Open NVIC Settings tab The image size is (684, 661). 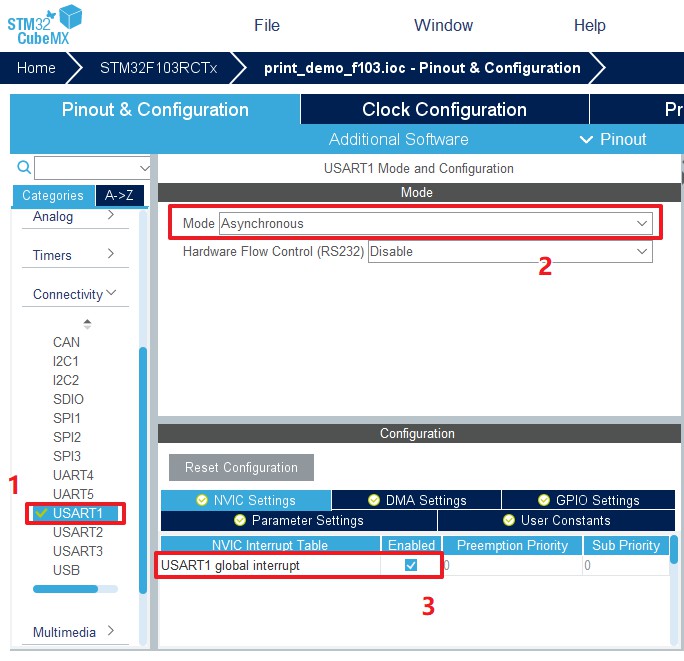pyautogui.click(x=246, y=500)
